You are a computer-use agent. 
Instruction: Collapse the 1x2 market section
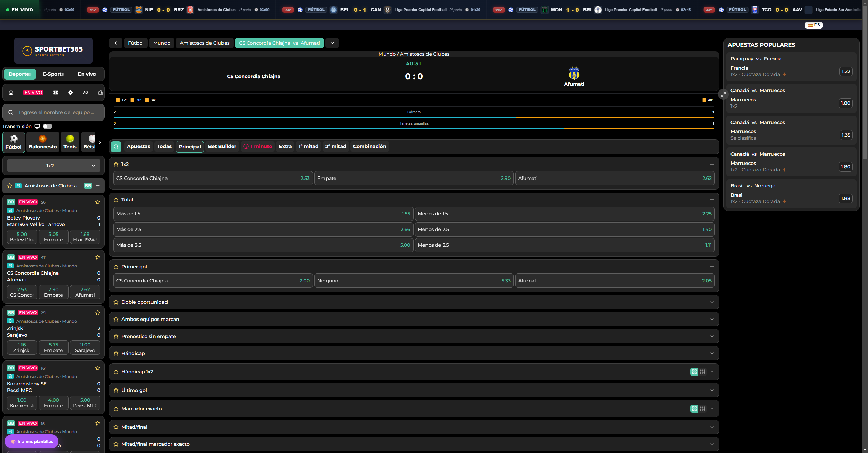click(x=712, y=164)
